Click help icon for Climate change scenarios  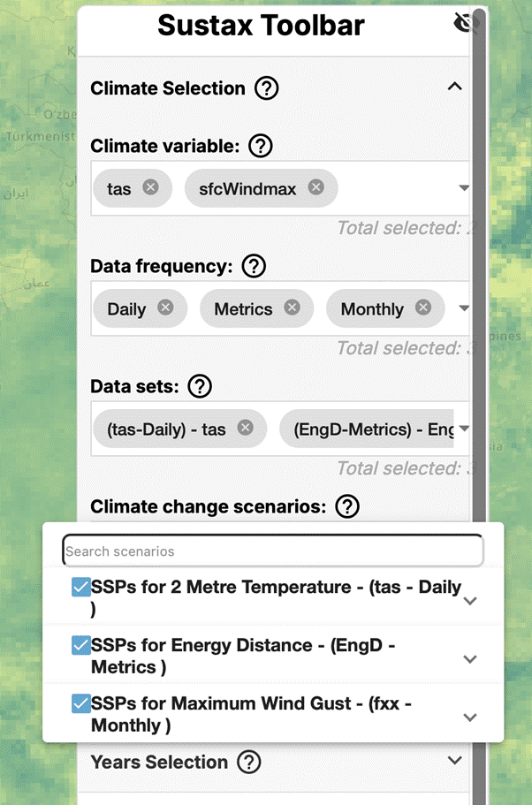[x=348, y=507]
